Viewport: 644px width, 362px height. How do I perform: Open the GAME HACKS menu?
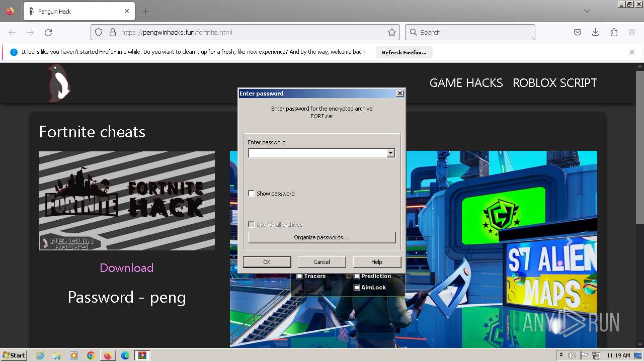(x=466, y=83)
